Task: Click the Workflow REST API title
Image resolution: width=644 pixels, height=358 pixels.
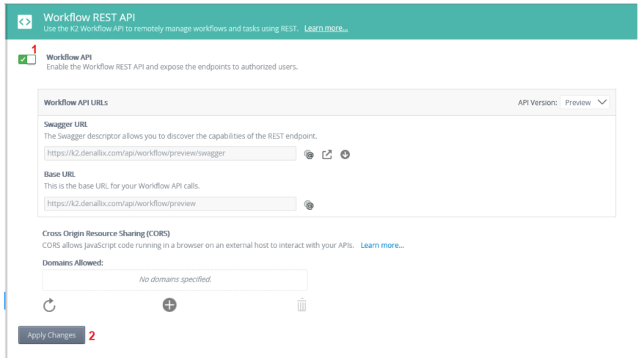Action: [89, 16]
